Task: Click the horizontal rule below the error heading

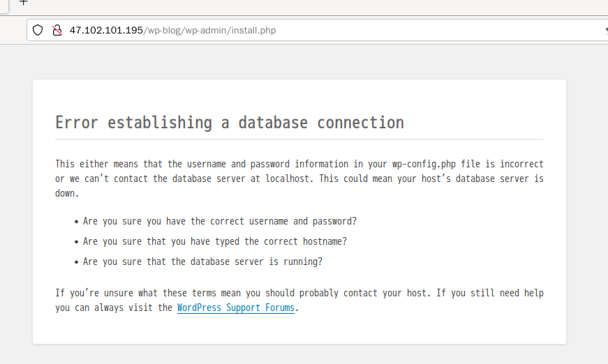Action: point(299,139)
